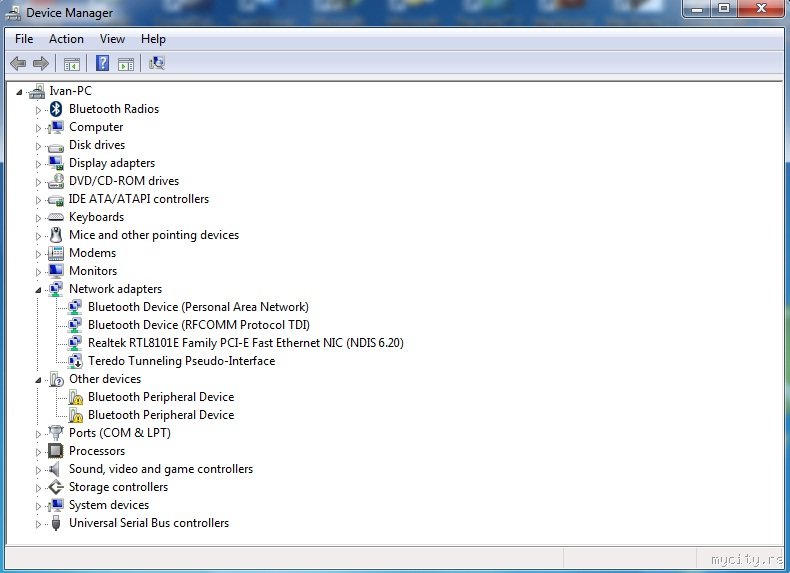Select the Ports (COM & LPT) label
Screen dimensions: 790x573
[x=119, y=433]
